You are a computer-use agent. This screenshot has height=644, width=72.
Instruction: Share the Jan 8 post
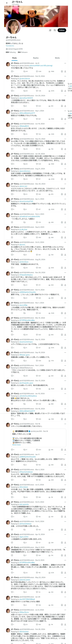[65, 71]
